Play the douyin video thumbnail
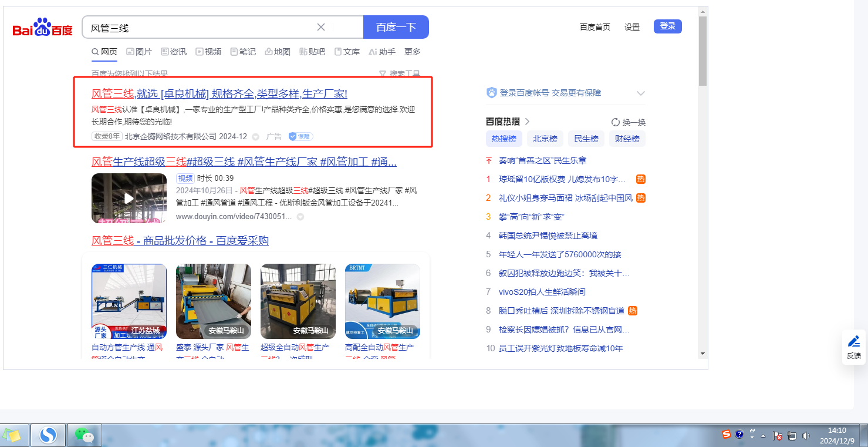This screenshot has height=447, width=868. pyautogui.click(x=129, y=198)
